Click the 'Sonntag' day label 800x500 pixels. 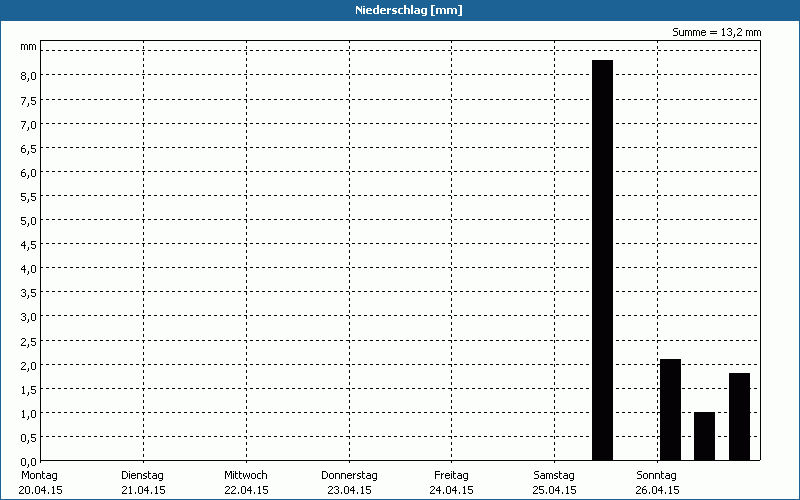[x=657, y=476]
